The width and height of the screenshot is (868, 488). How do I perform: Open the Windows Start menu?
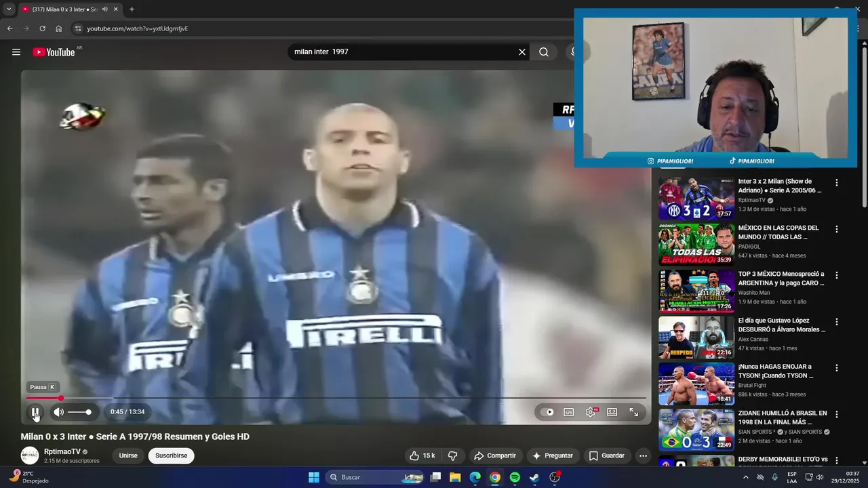314,477
